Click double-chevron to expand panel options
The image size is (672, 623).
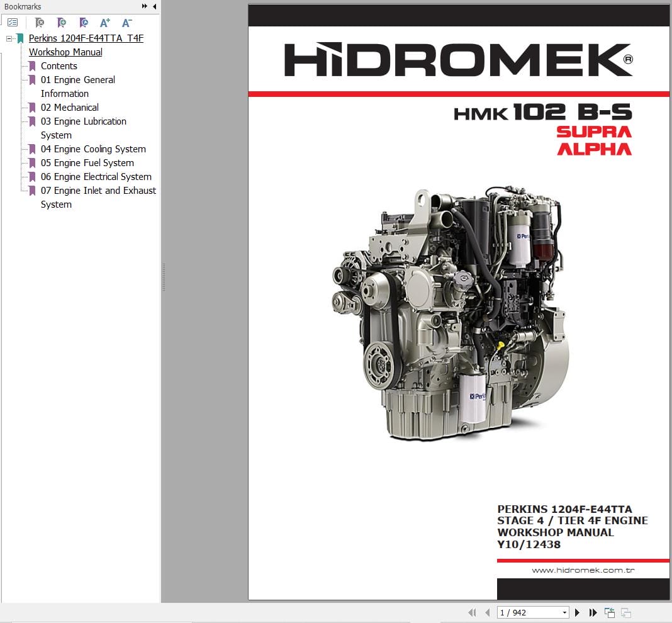(x=143, y=6)
